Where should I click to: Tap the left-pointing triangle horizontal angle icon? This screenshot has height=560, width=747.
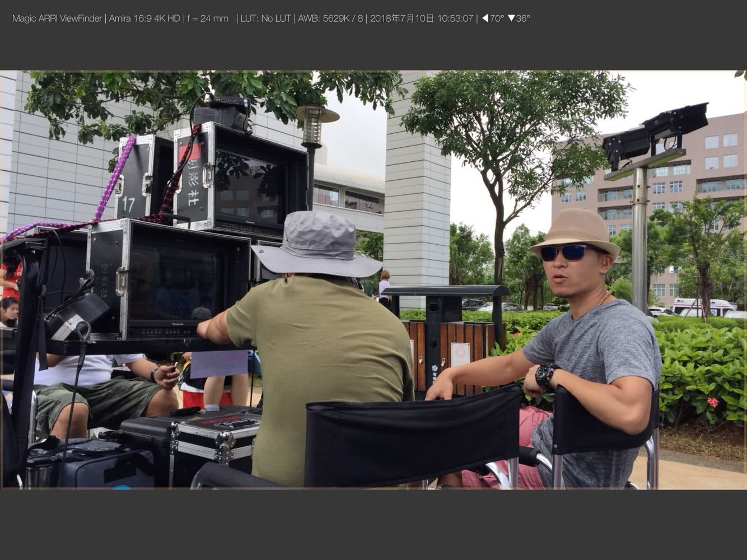click(485, 18)
